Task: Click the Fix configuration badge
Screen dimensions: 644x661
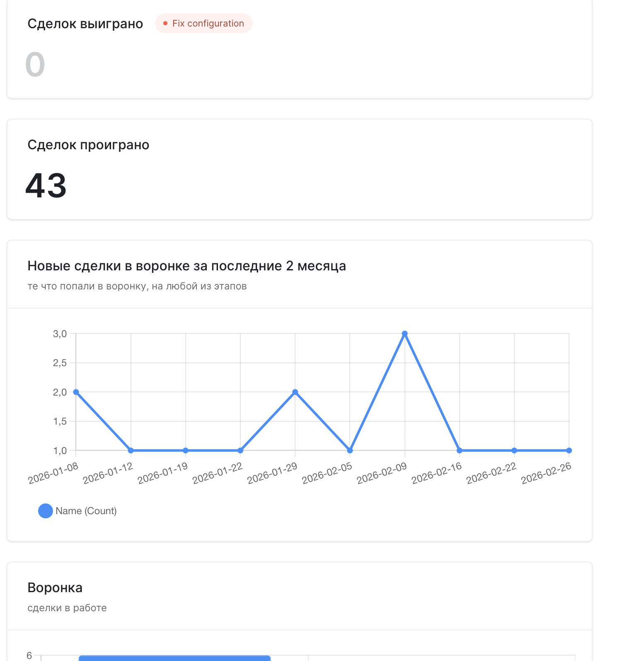Action: [204, 23]
